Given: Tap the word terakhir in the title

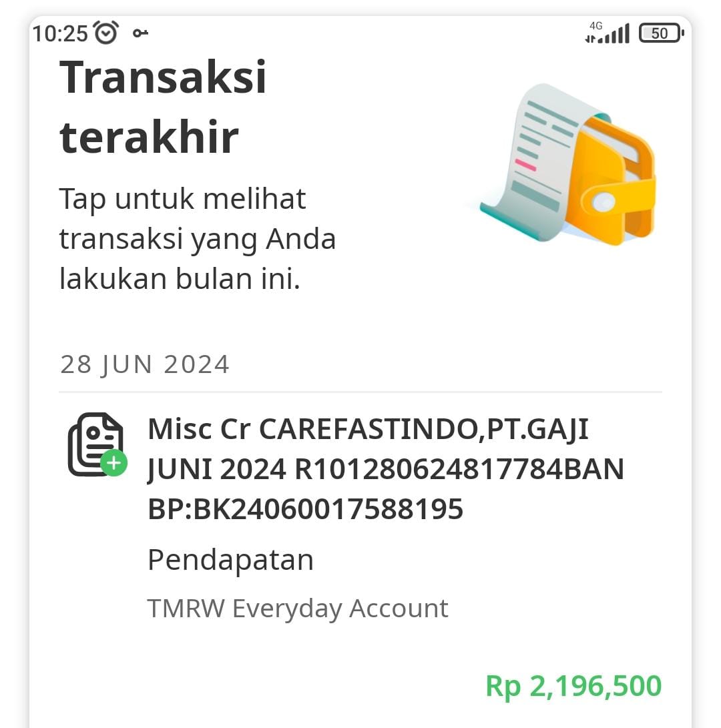Looking at the screenshot, I should [x=149, y=137].
